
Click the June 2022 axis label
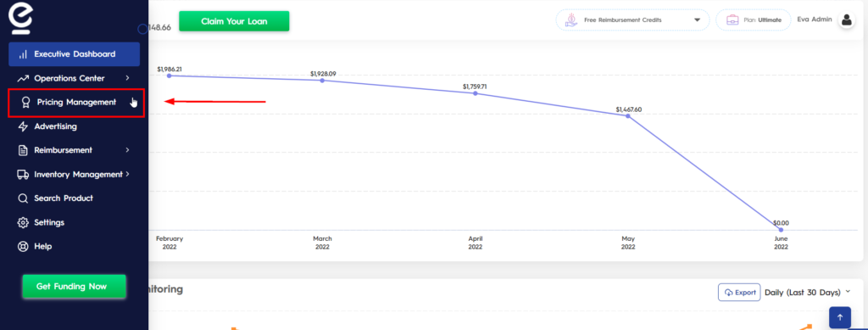[781, 243]
